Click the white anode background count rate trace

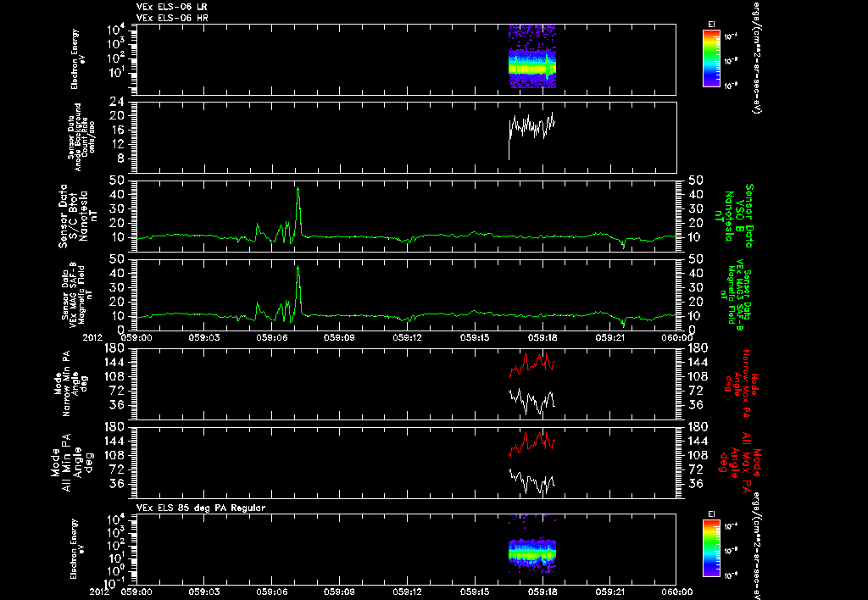531,129
